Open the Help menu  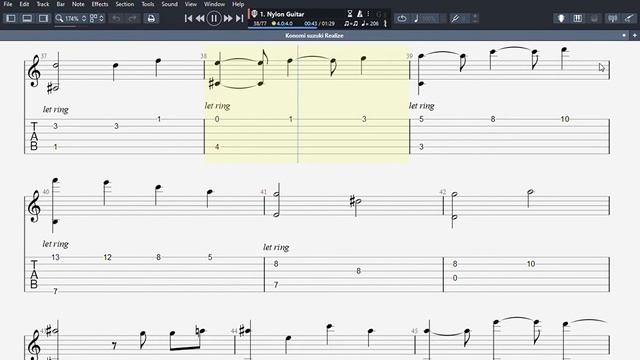(238, 4)
